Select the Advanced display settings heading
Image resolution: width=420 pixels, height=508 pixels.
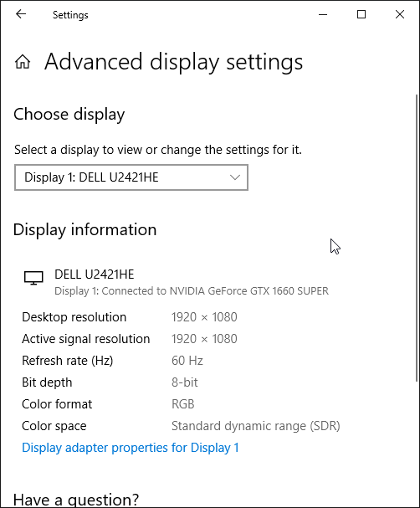point(174,62)
